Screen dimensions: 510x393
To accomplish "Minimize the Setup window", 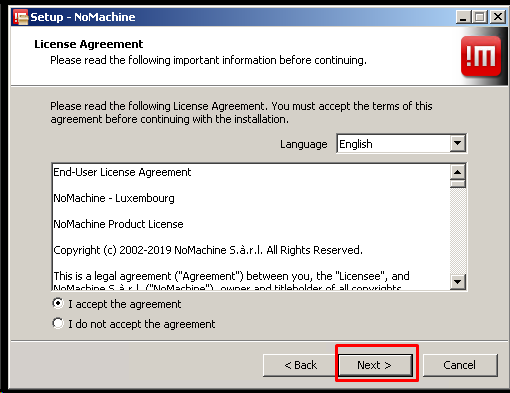I will click(463, 17).
